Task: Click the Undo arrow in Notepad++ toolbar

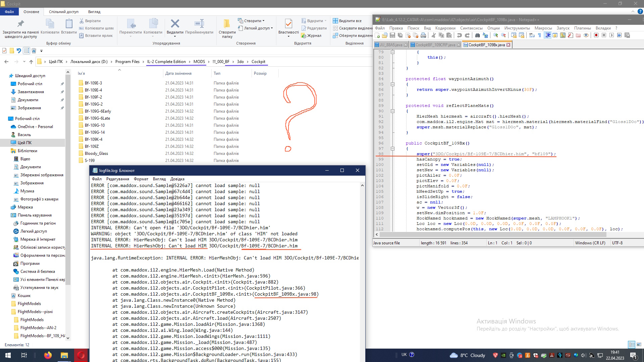Action: click(459, 36)
